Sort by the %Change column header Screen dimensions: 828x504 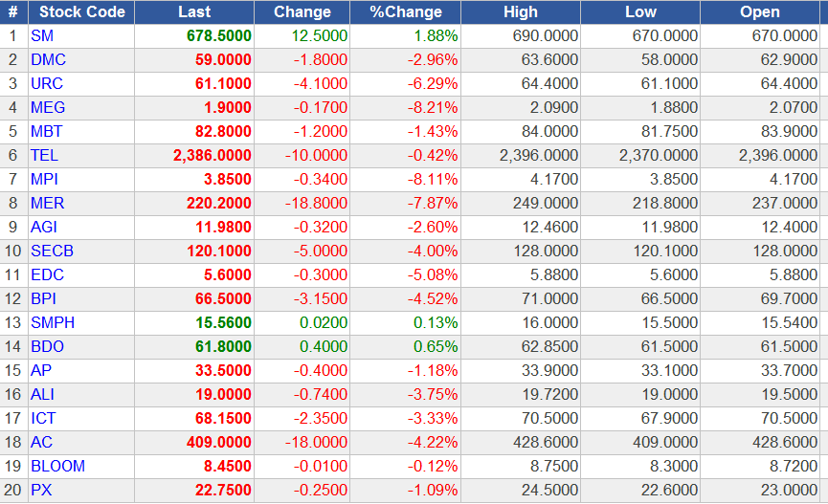coord(406,12)
